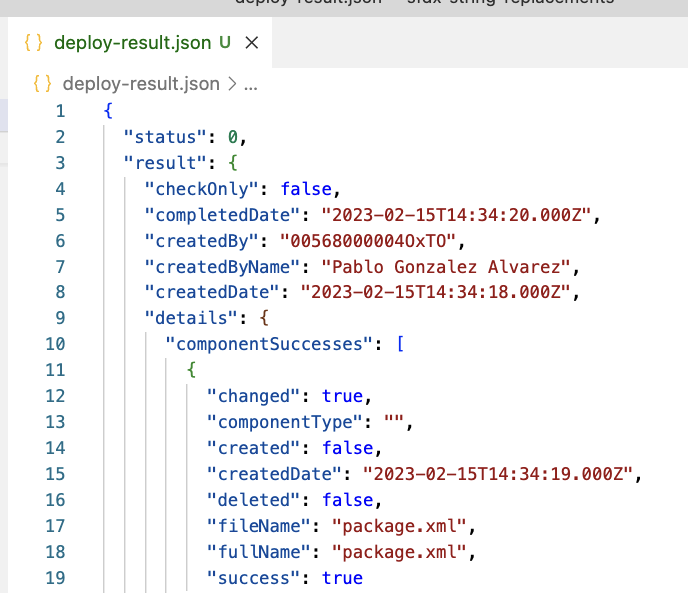Image resolution: width=688 pixels, height=593 pixels.
Task: Click the "created" key on line 14
Action: (x=253, y=448)
